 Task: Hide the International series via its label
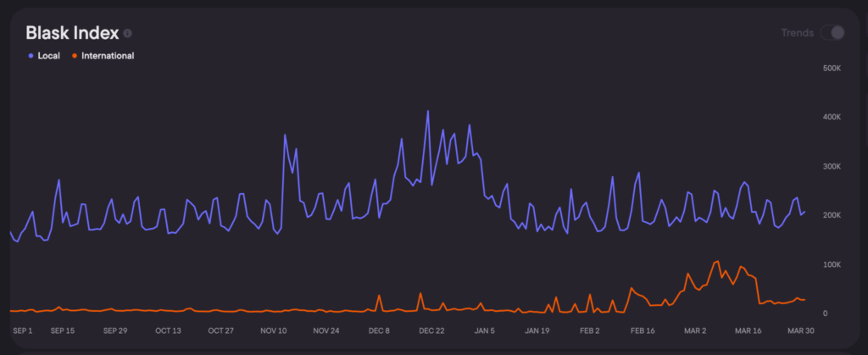pyautogui.click(x=108, y=56)
